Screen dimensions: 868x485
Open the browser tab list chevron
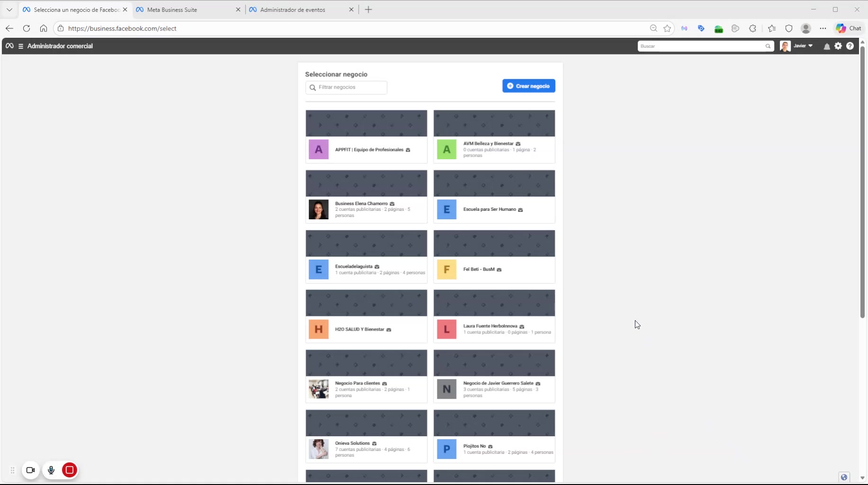9,9
